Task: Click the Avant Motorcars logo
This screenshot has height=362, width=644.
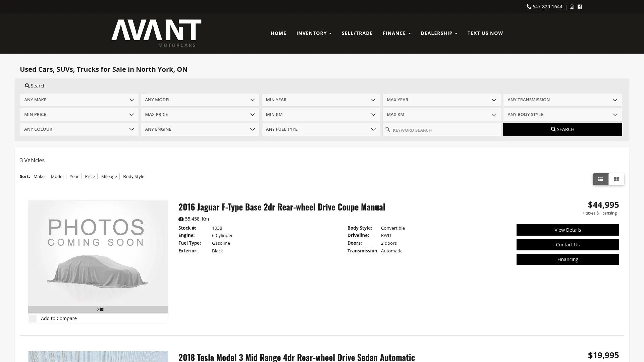Action: [x=156, y=33]
